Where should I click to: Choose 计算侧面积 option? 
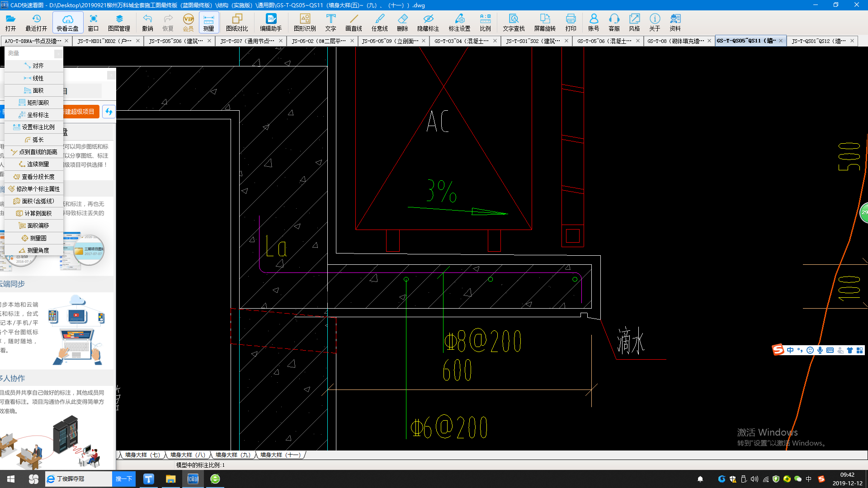[x=34, y=213]
